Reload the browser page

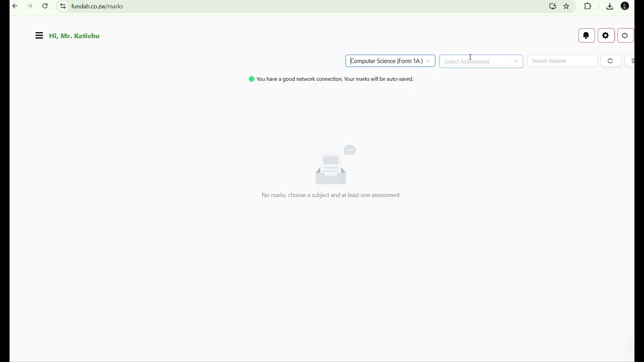click(45, 6)
